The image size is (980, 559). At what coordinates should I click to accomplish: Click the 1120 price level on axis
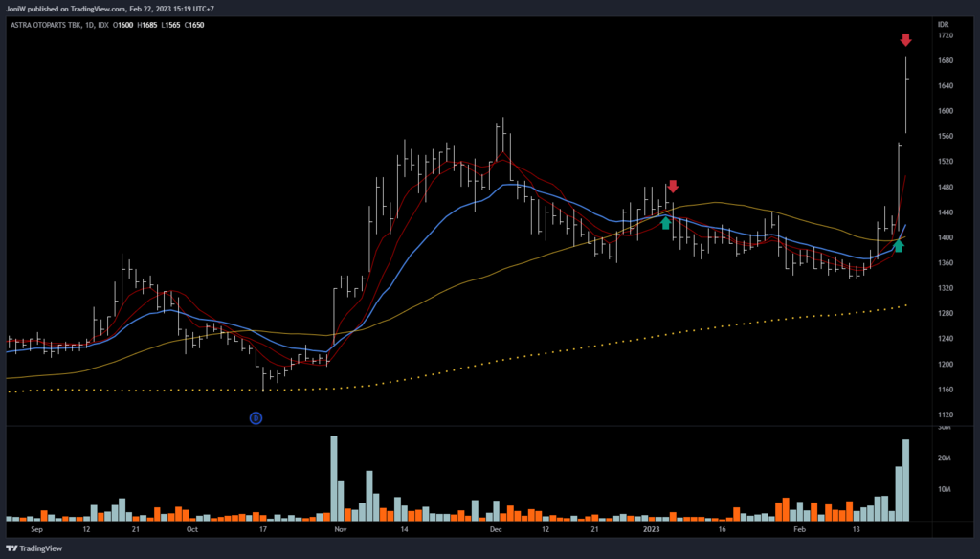pos(946,414)
